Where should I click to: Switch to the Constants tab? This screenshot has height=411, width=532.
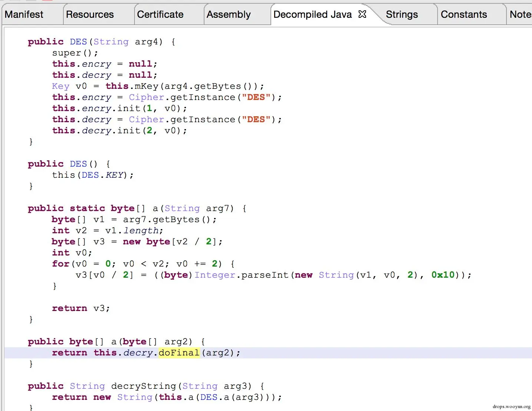(464, 14)
